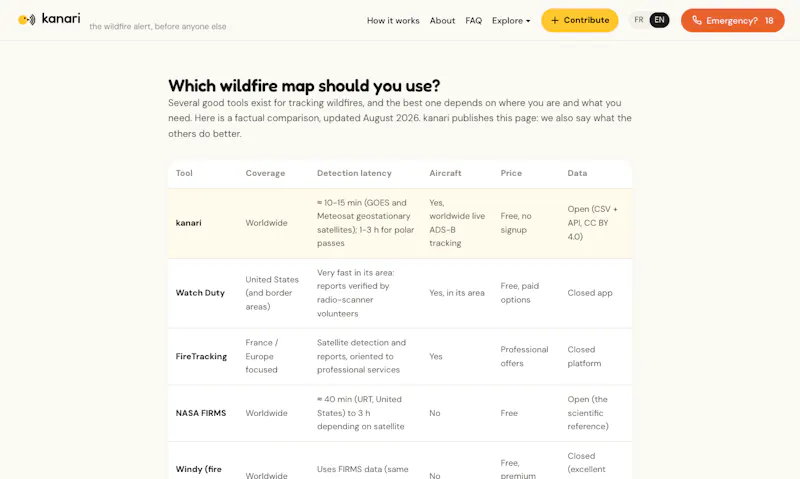Image resolution: width=800 pixels, height=479 pixels.
Task: Switch language to FR
Action: [639, 20]
